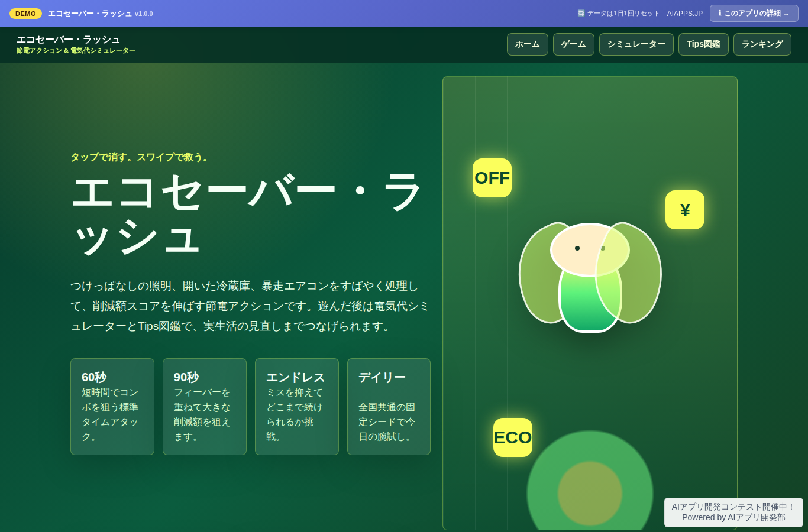The image size is (808, 532).
Task: Choose the デイリー mode card
Action: click(x=389, y=407)
